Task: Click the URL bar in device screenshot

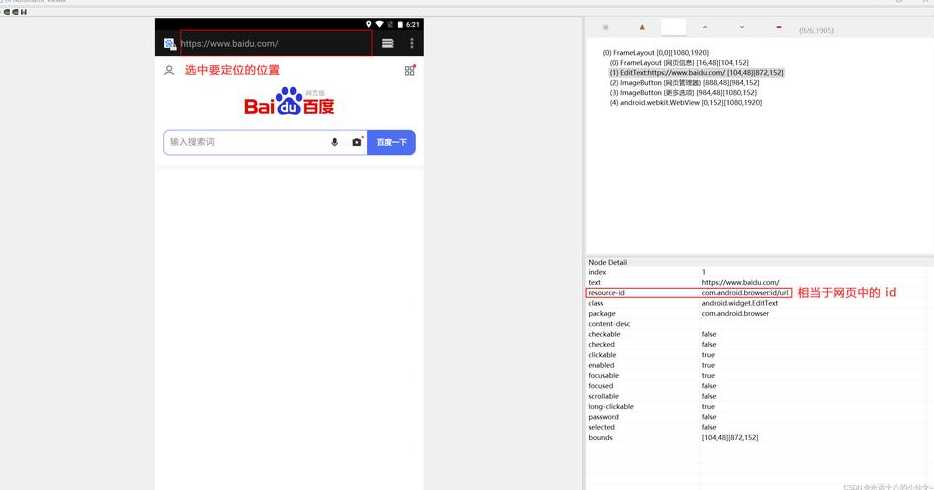Action: point(276,43)
